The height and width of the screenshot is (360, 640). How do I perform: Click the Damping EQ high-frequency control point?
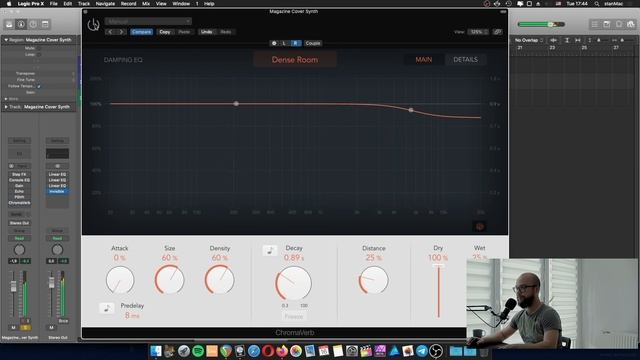[x=411, y=110]
